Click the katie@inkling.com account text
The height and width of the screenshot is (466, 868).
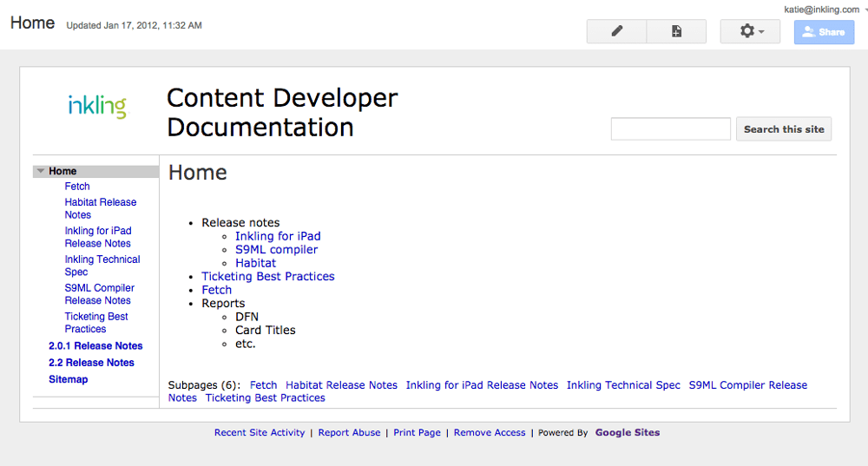point(821,10)
